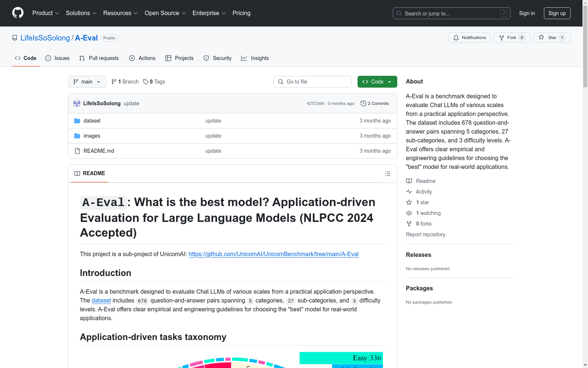Click the Search or jump to field
This screenshot has width=588, height=368.
(x=452, y=13)
